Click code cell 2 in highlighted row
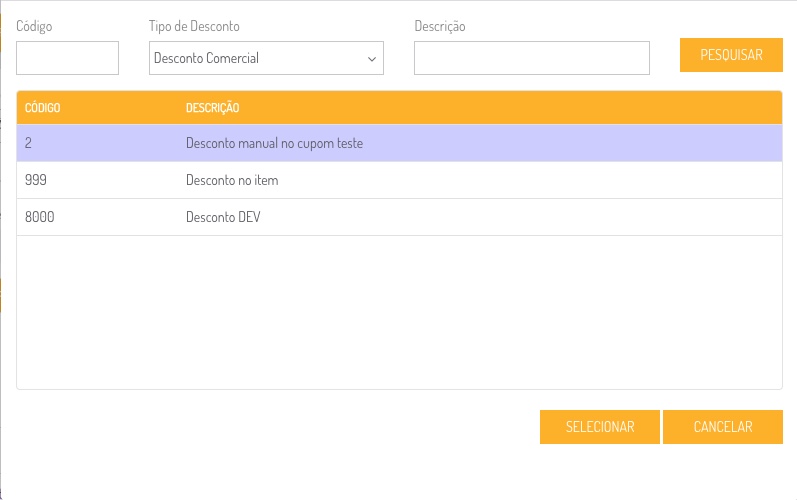 point(29,143)
